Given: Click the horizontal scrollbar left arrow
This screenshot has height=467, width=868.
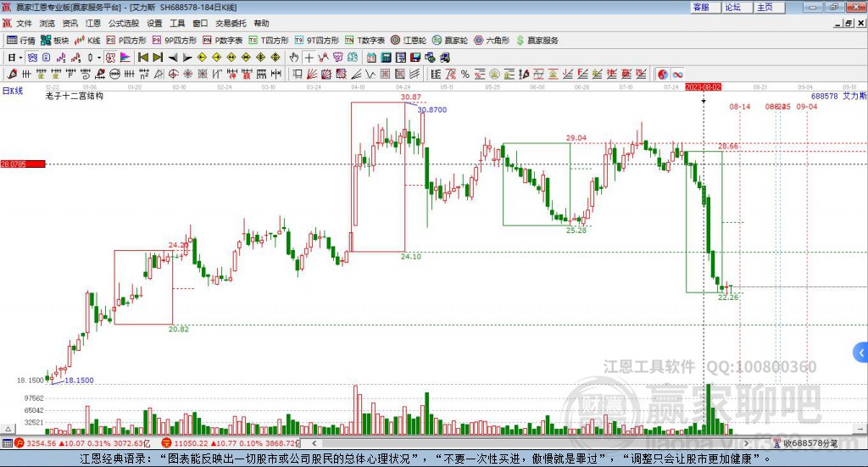Looking at the screenshot, I should click(x=314, y=443).
